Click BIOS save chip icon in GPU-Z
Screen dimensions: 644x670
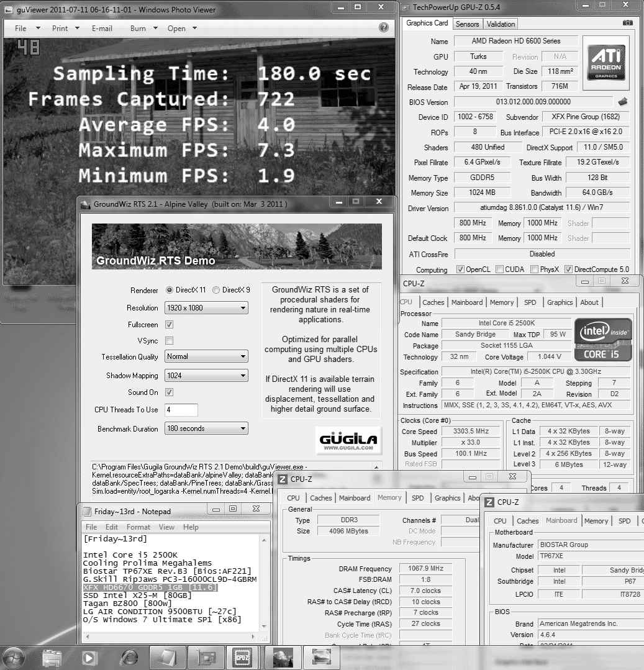coord(623,102)
